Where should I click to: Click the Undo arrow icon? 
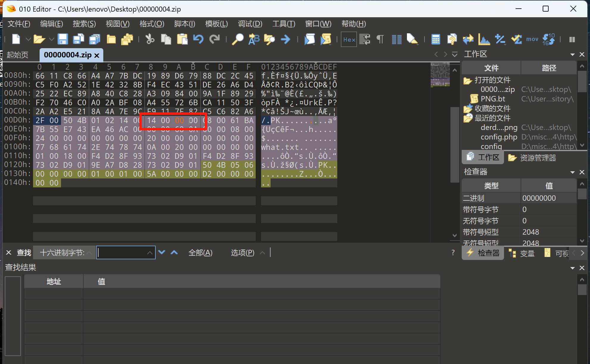[198, 39]
